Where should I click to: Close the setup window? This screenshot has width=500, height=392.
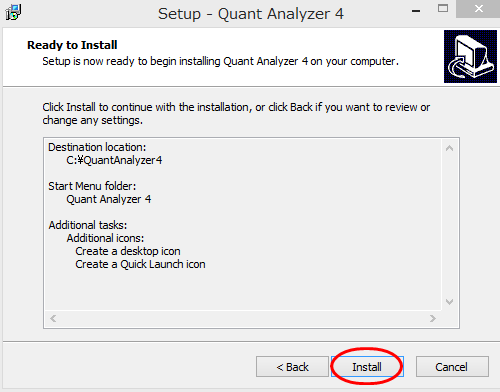(478, 9)
